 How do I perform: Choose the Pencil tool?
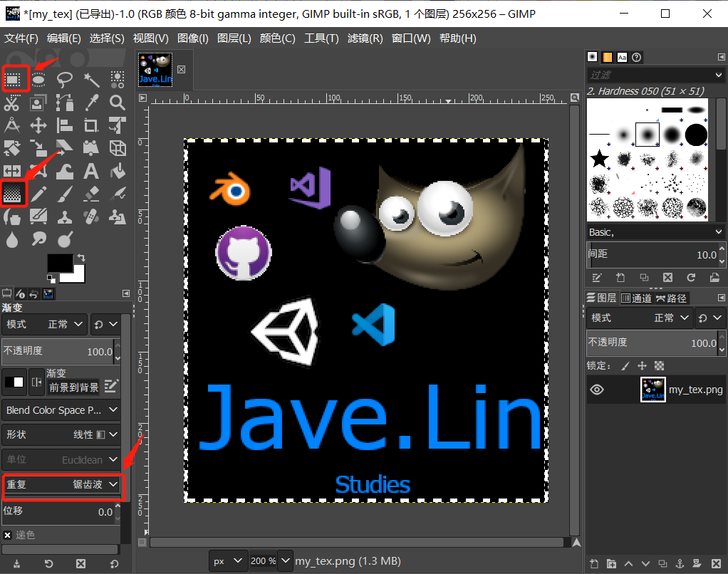38,194
